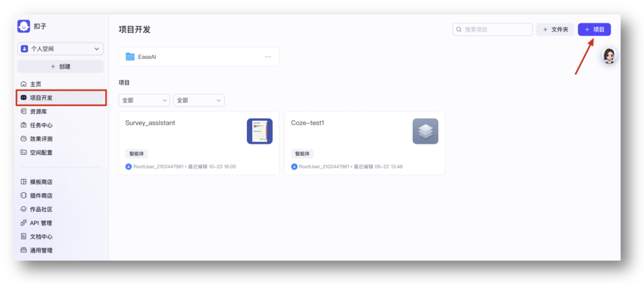Screen dimensions: 644x284
Task: Open the Coze-test1 project card
Action: pos(365,143)
